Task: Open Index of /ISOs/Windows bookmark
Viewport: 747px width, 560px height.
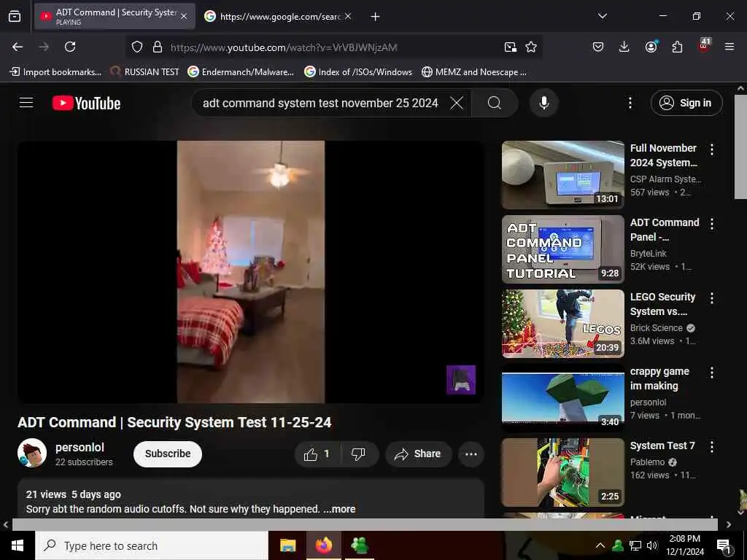Action: [358, 72]
